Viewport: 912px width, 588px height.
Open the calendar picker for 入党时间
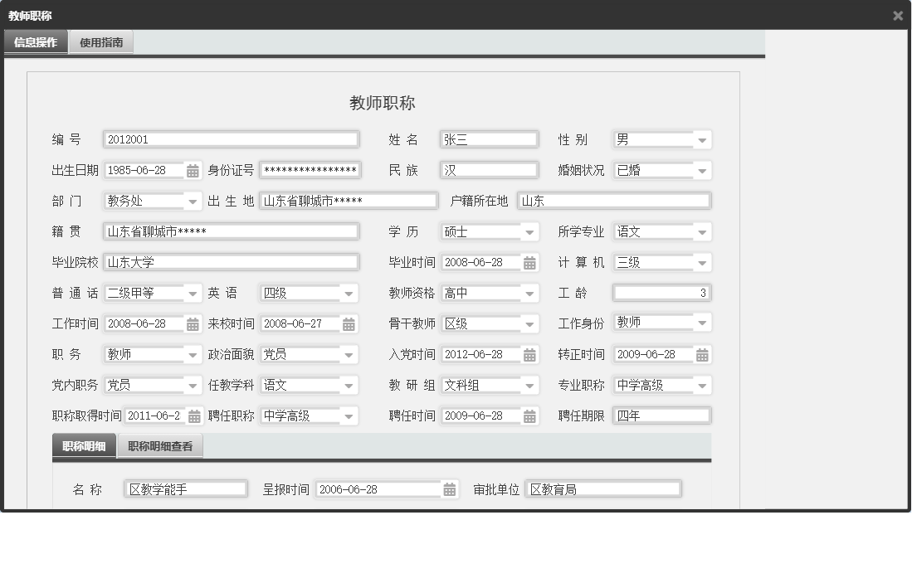point(528,354)
